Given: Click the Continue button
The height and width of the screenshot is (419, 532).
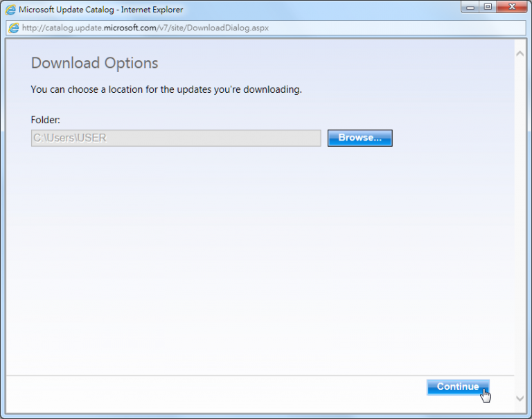Looking at the screenshot, I should click(x=458, y=387).
